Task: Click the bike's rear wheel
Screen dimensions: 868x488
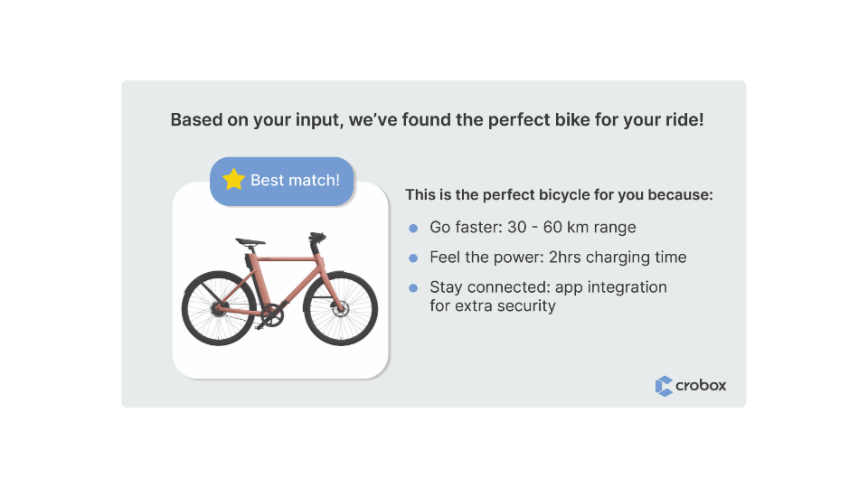Action: point(218,308)
